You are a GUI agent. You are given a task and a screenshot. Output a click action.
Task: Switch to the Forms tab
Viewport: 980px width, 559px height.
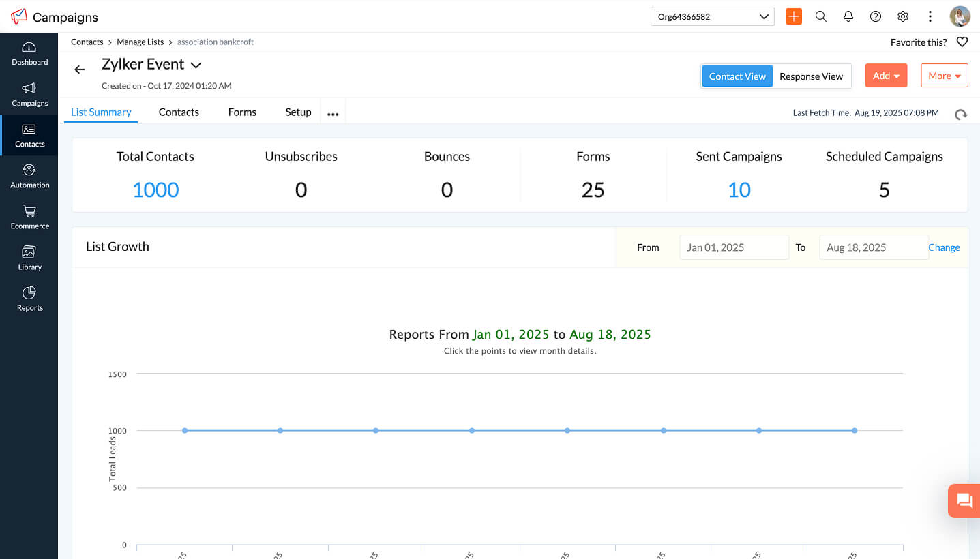(x=242, y=112)
